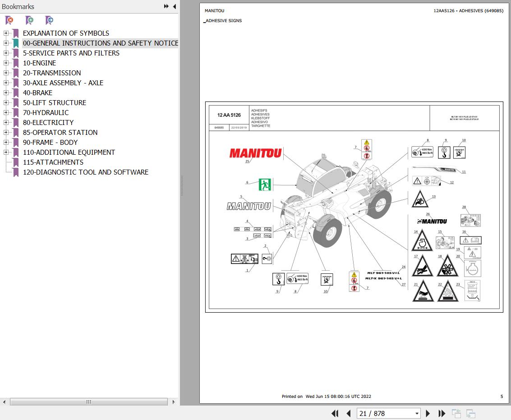511x420 pixels.
Task: Jump to the 10-ENGINE bookmark
Action: coord(39,63)
